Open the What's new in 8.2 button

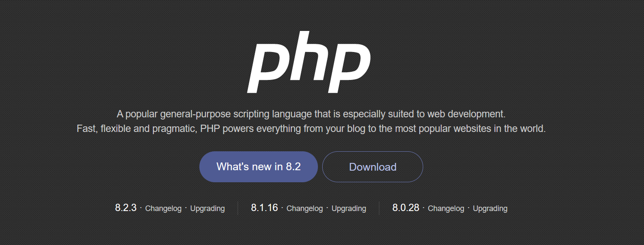pyautogui.click(x=259, y=167)
